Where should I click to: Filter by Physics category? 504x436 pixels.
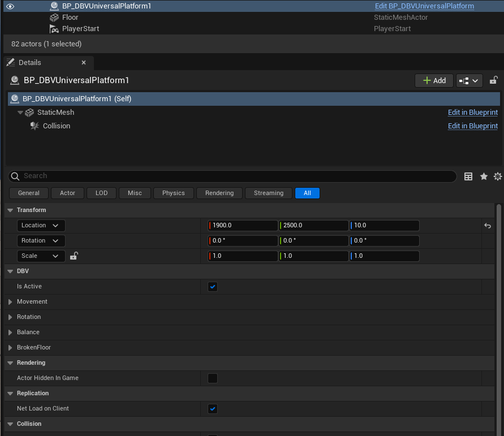174,193
